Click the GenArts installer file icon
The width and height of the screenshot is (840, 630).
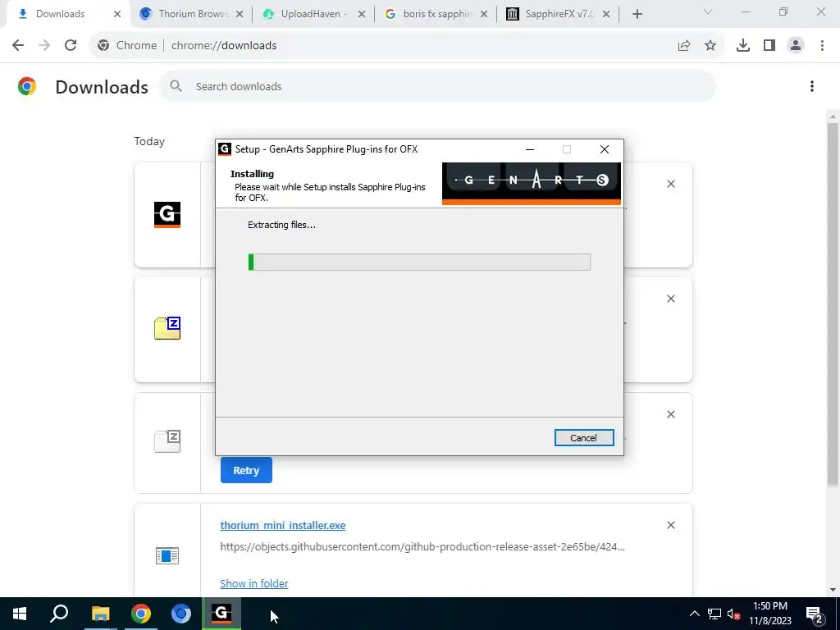(x=167, y=215)
